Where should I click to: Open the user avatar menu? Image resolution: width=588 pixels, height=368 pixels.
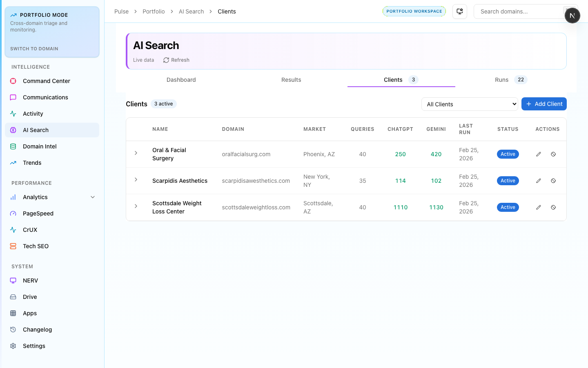pos(572,16)
